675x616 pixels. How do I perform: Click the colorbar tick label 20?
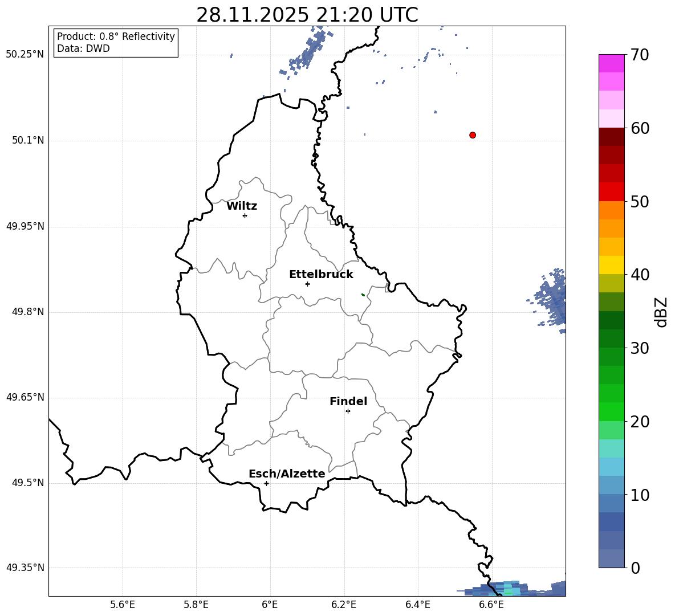point(640,422)
